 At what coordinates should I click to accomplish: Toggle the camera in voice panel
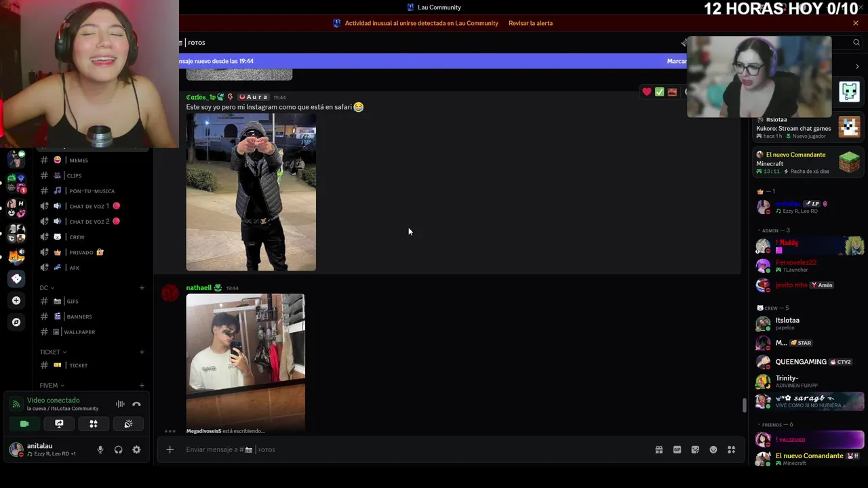[x=24, y=424]
